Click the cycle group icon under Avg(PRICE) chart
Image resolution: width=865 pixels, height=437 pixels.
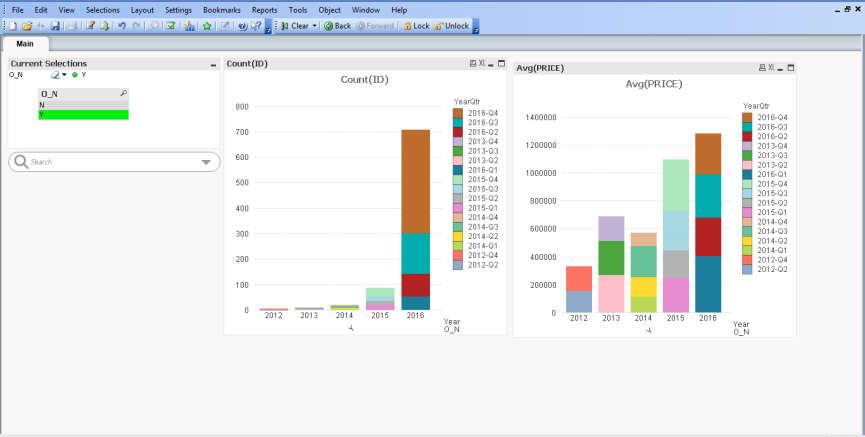tap(649, 331)
